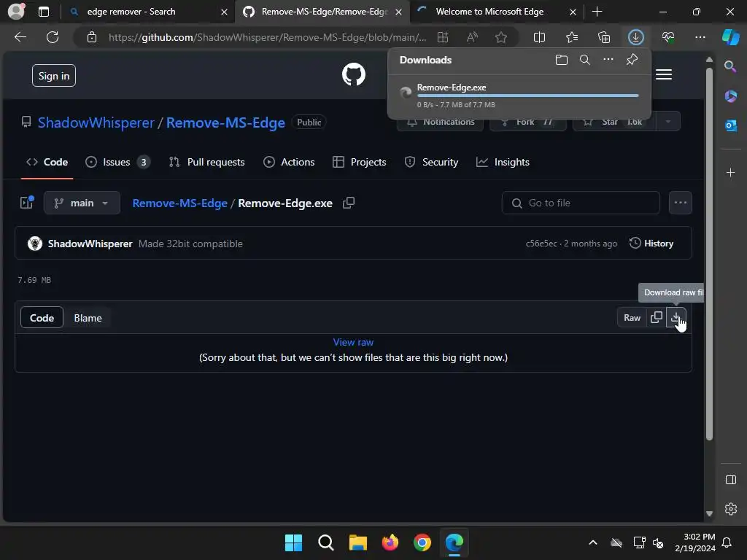Viewport: 747px width, 560px height.
Task: Open the Windows Start menu
Action: point(293,542)
